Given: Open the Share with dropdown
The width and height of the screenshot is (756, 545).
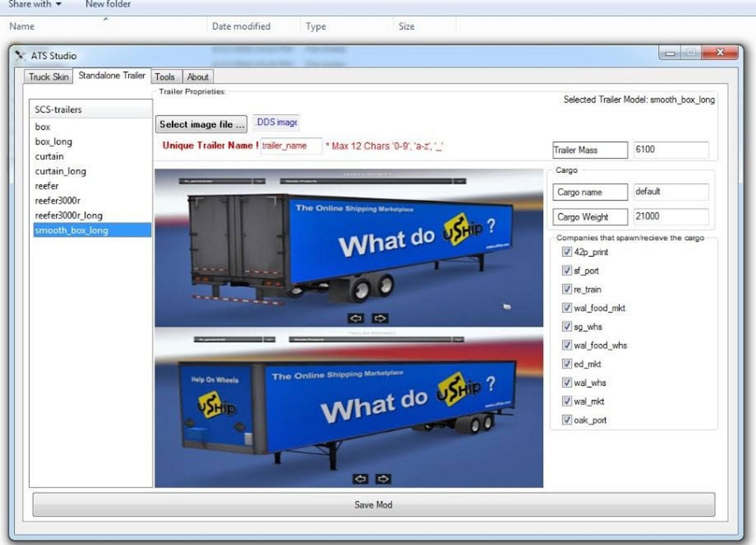Looking at the screenshot, I should [x=33, y=4].
